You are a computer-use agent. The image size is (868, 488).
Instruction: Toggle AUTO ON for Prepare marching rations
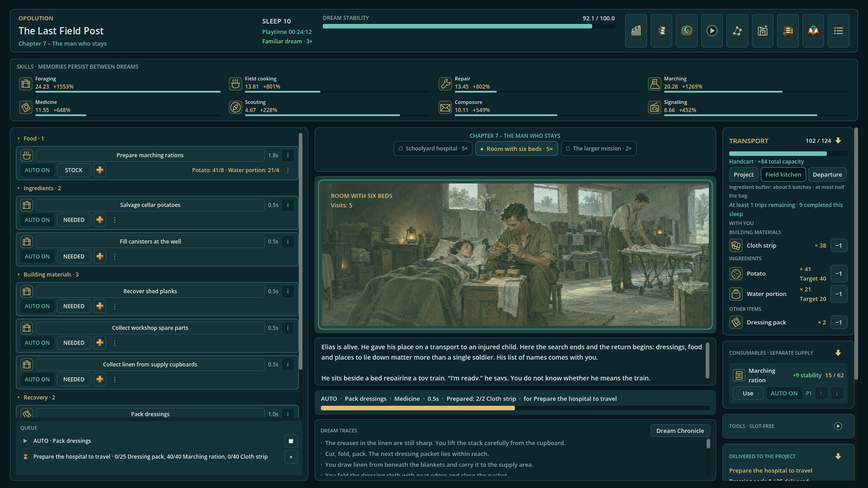point(37,170)
